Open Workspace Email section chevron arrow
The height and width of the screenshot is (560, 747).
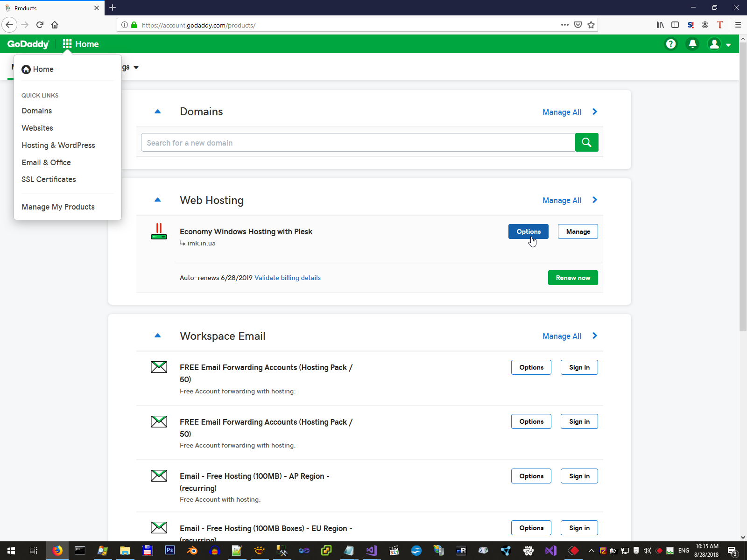(595, 336)
